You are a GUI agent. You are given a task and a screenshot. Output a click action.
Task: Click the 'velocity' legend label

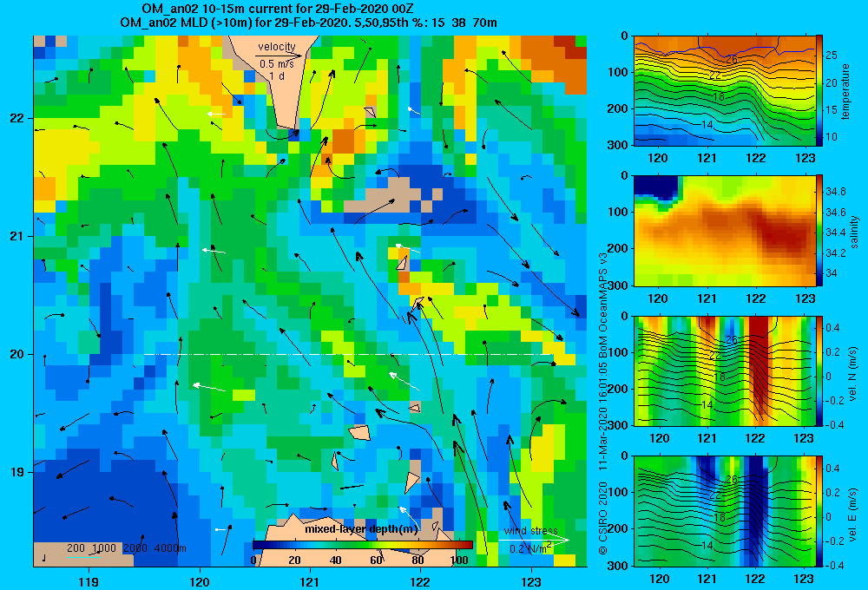277,47
